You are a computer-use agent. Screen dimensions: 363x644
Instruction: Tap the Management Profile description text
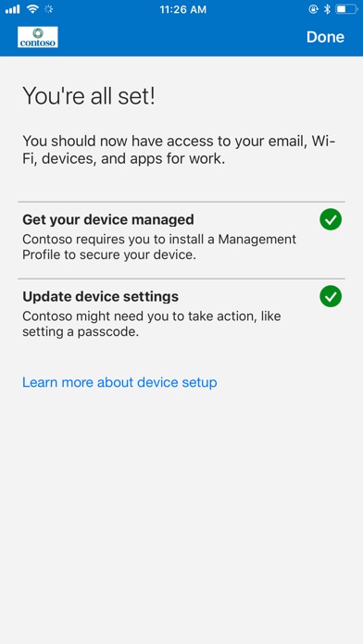[x=159, y=247]
